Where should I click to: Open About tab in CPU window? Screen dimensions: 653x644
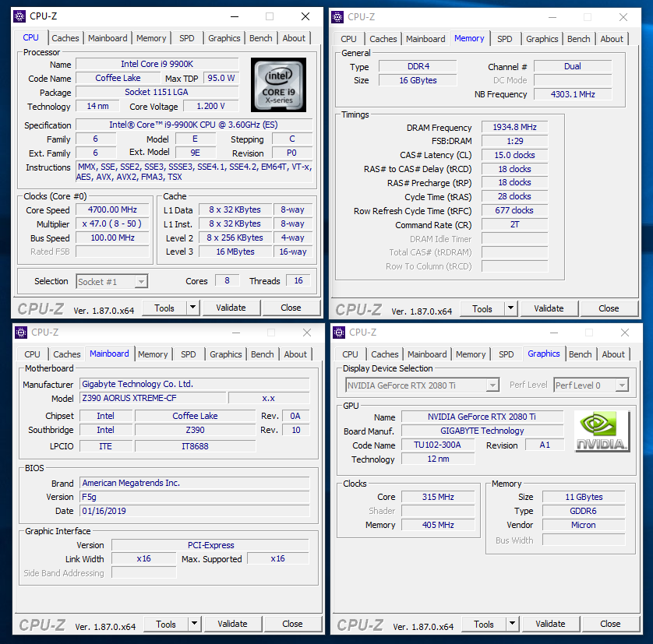click(294, 38)
